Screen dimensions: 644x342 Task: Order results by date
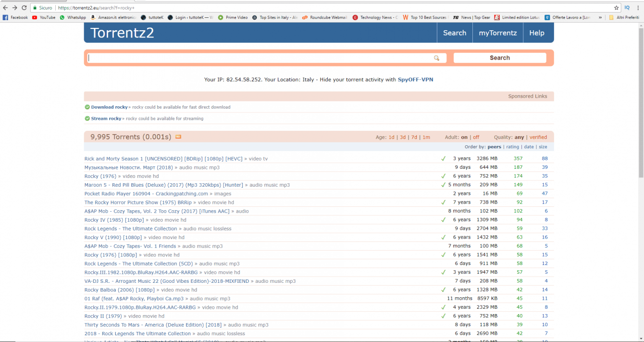[x=529, y=147]
